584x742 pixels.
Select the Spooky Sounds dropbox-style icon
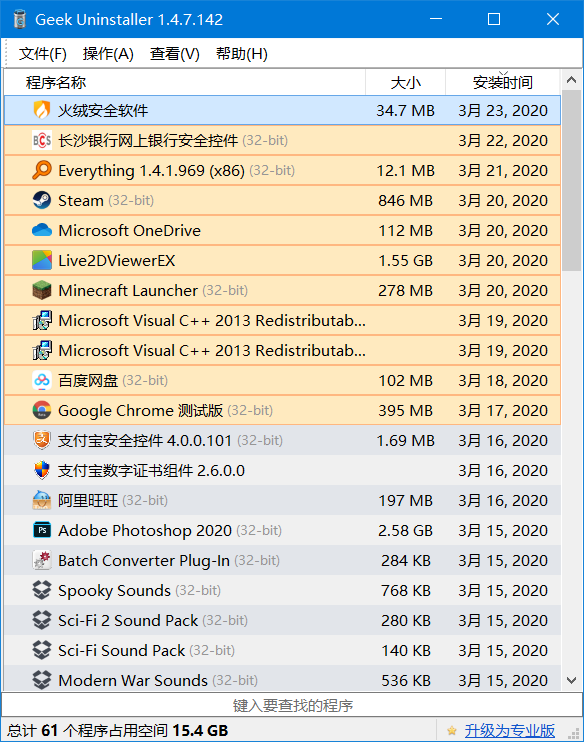[x=42, y=590]
